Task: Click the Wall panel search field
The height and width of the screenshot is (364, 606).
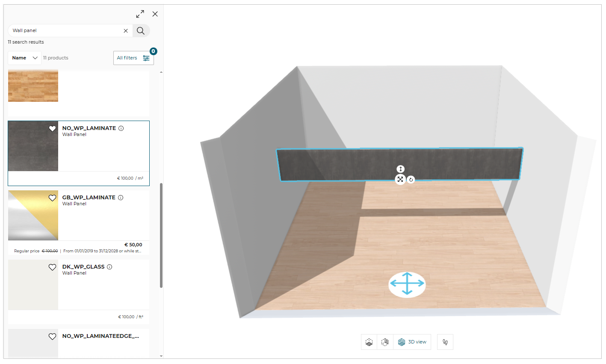Action: pos(64,31)
